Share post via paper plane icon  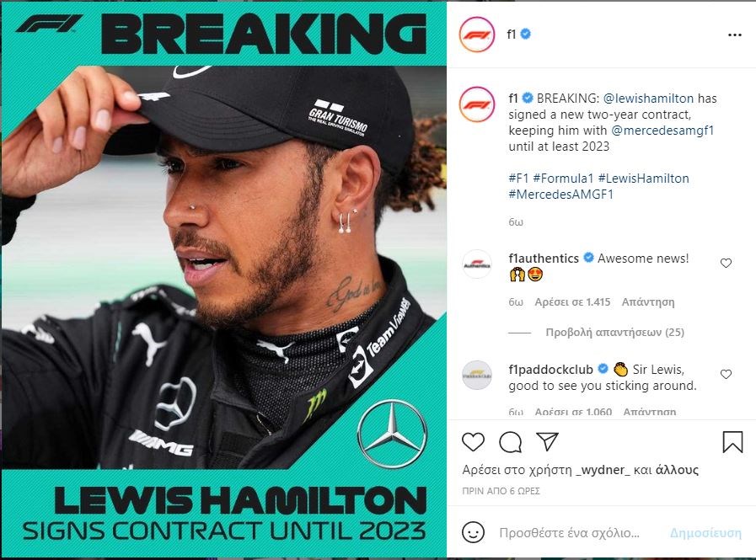pos(547,441)
